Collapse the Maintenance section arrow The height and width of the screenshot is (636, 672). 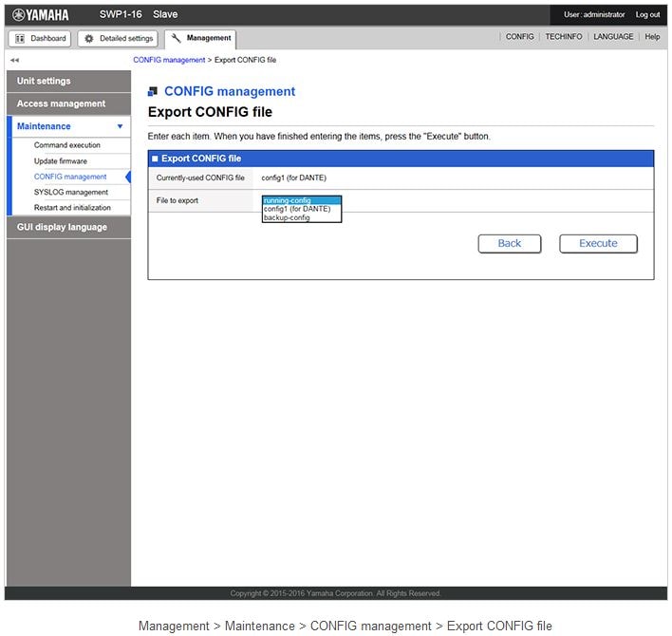(120, 126)
